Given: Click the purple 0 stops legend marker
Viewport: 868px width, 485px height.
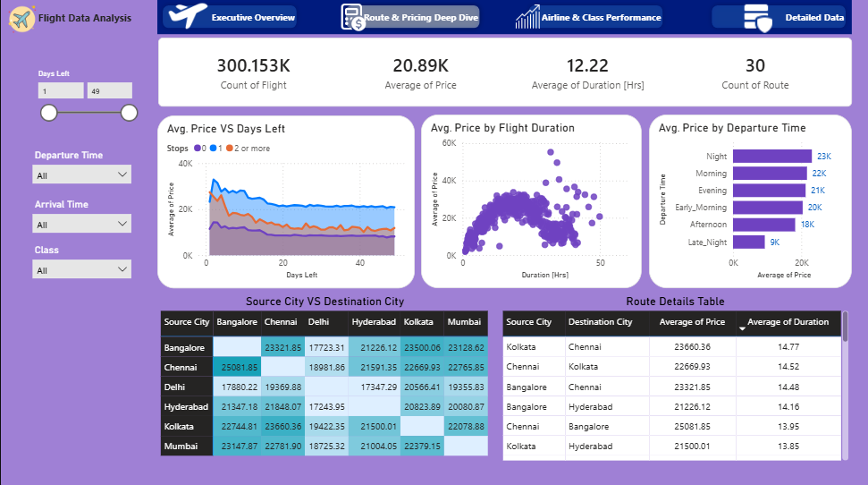Looking at the screenshot, I should pos(198,148).
